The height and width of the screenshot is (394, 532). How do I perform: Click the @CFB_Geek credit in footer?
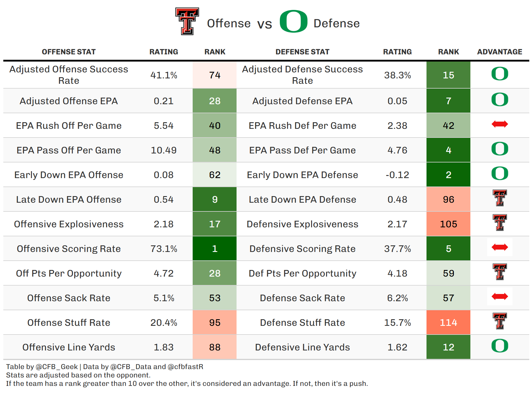click(x=57, y=367)
